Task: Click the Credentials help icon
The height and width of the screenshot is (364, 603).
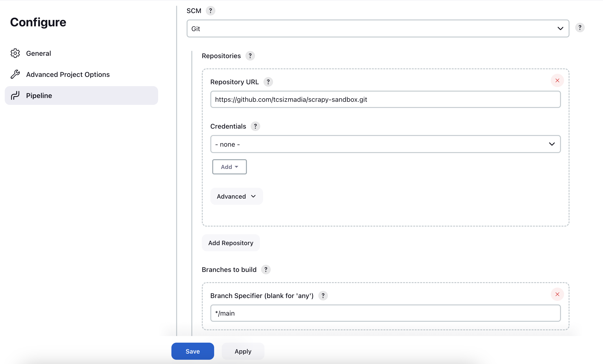Action: coord(255,126)
